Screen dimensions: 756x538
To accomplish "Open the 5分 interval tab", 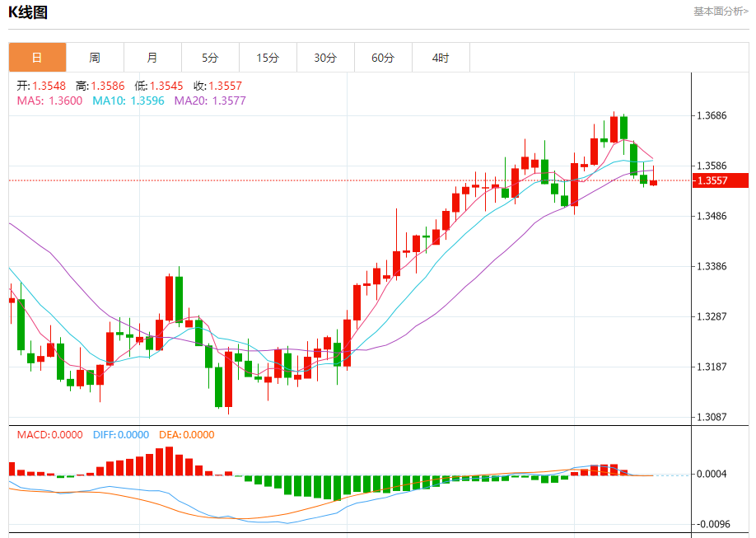I will pyautogui.click(x=210, y=58).
